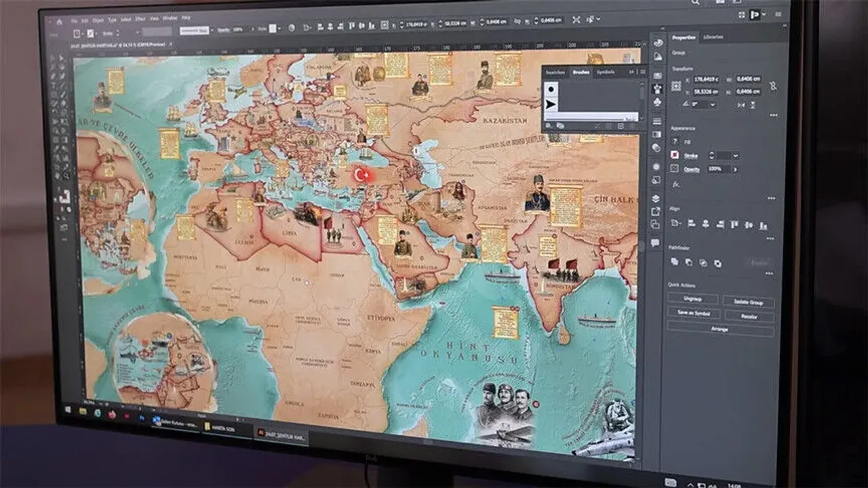The image size is (868, 488).
Task: Switch to the Swatches tab
Action: (x=555, y=72)
